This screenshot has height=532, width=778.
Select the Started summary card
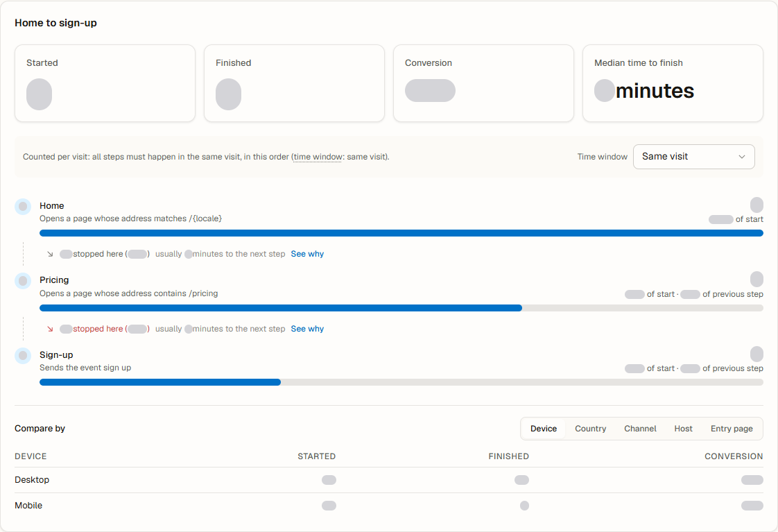coord(105,83)
